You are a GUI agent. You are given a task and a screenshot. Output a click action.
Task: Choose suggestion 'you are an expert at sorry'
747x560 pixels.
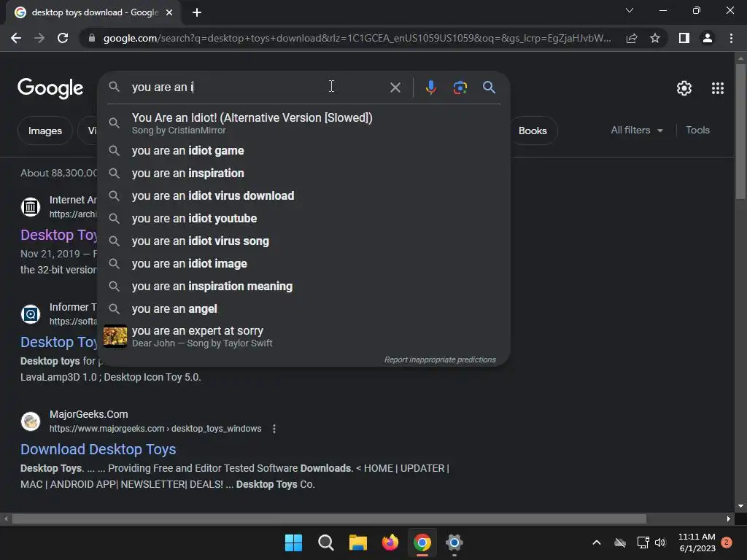click(x=303, y=336)
